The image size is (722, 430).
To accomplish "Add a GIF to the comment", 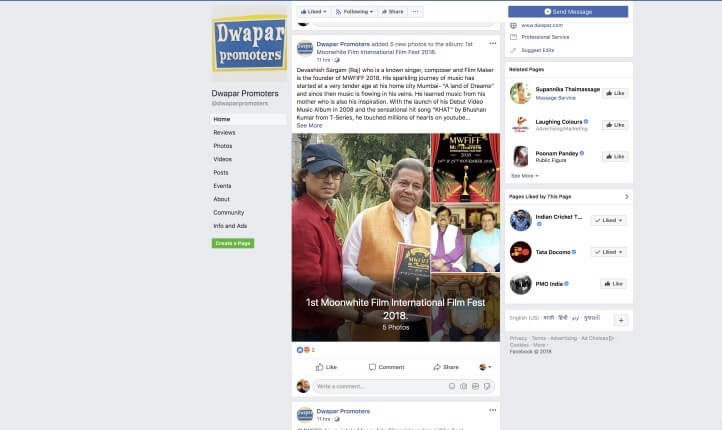I will pos(475,386).
